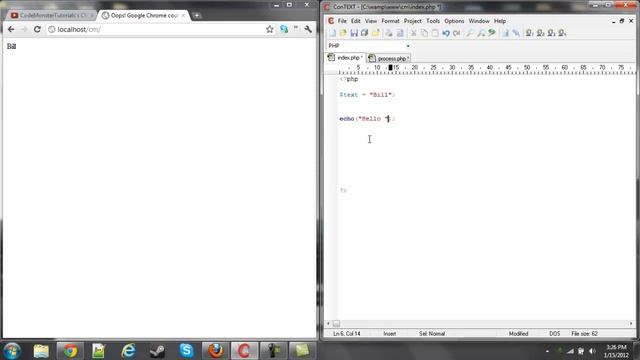Open the Tools menu
This screenshot has height=360, width=640.
click(x=433, y=21)
